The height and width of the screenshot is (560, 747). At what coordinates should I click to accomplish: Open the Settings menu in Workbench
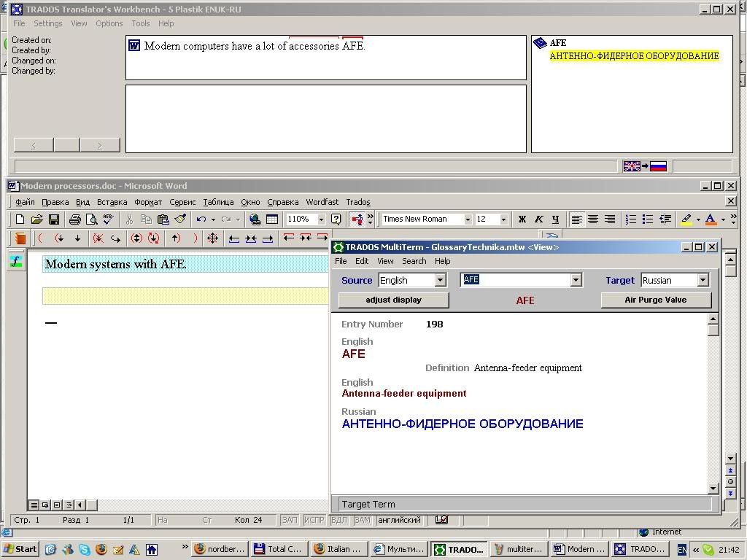click(x=47, y=23)
